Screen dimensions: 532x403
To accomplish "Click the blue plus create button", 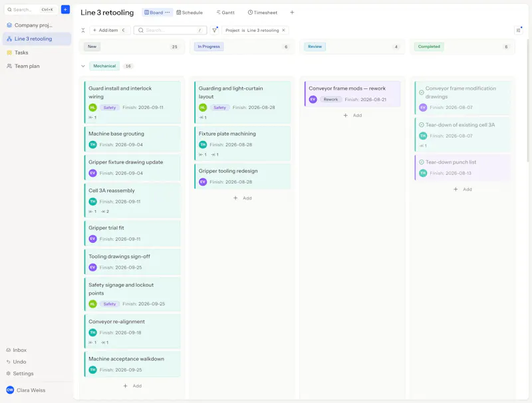I will (65, 9).
